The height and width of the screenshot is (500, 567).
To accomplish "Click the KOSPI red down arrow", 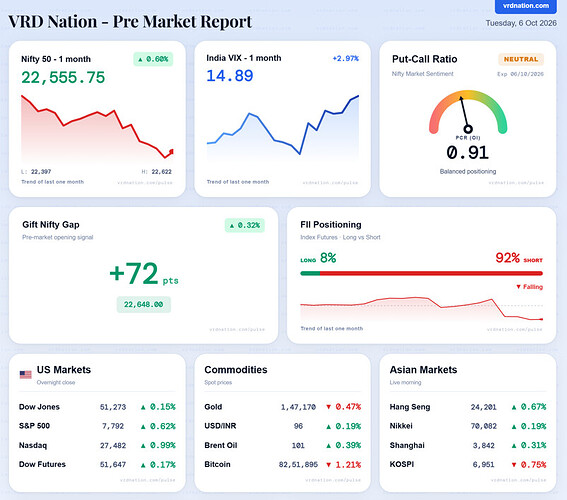I will point(514,465).
